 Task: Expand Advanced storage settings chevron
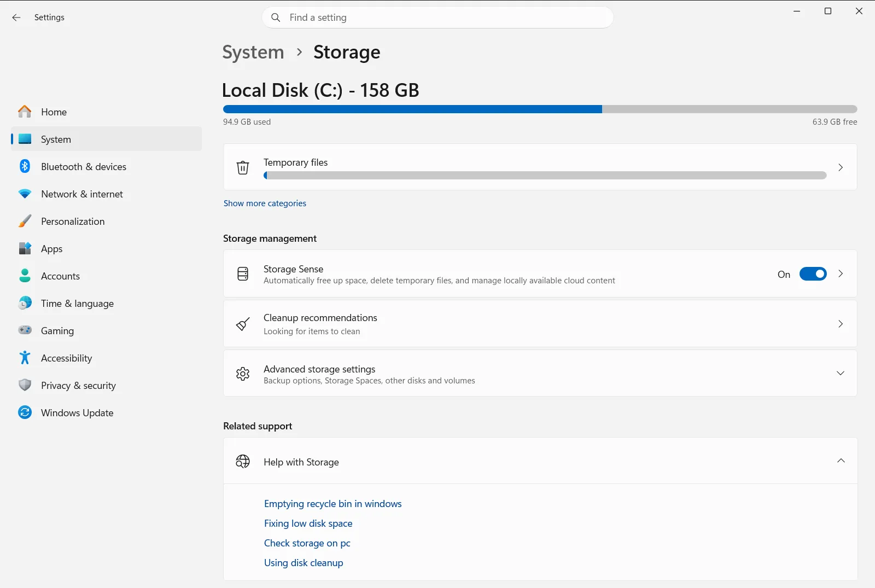point(841,374)
